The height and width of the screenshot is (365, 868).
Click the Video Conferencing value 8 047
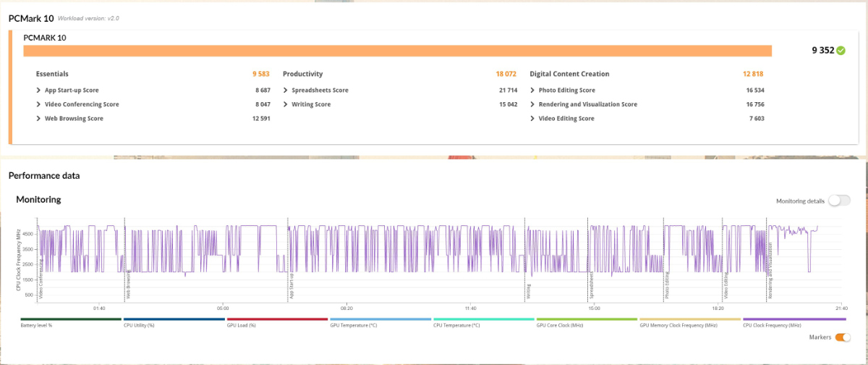(x=263, y=104)
